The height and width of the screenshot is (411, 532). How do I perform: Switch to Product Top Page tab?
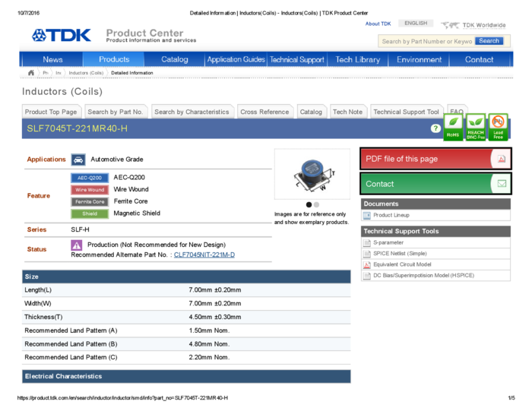[x=52, y=112]
